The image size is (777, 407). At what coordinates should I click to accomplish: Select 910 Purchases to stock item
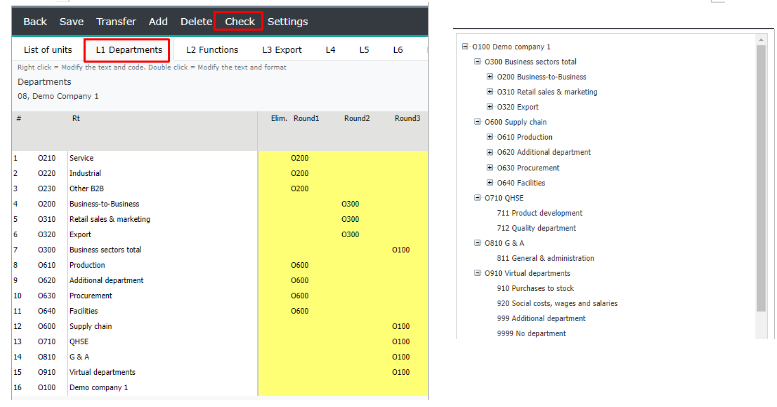point(535,288)
